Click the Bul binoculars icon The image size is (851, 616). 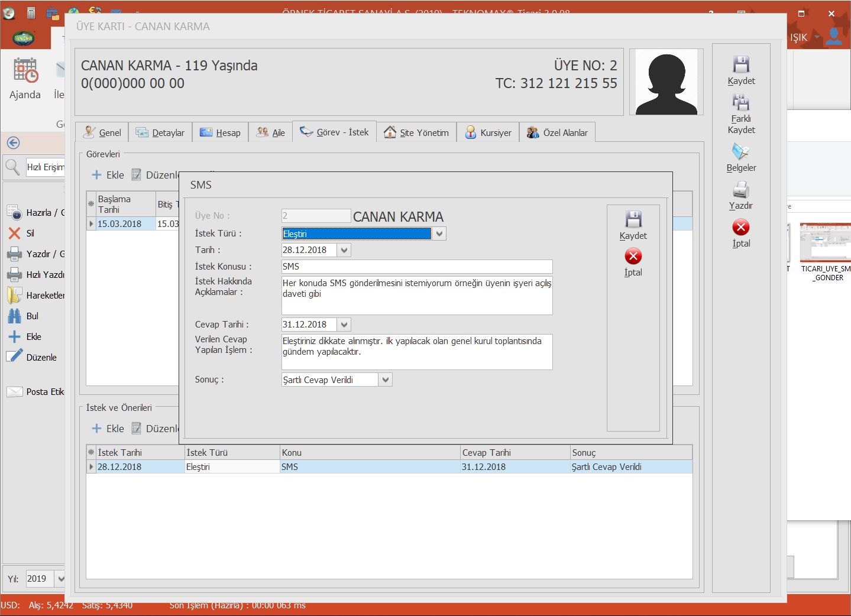tap(15, 316)
